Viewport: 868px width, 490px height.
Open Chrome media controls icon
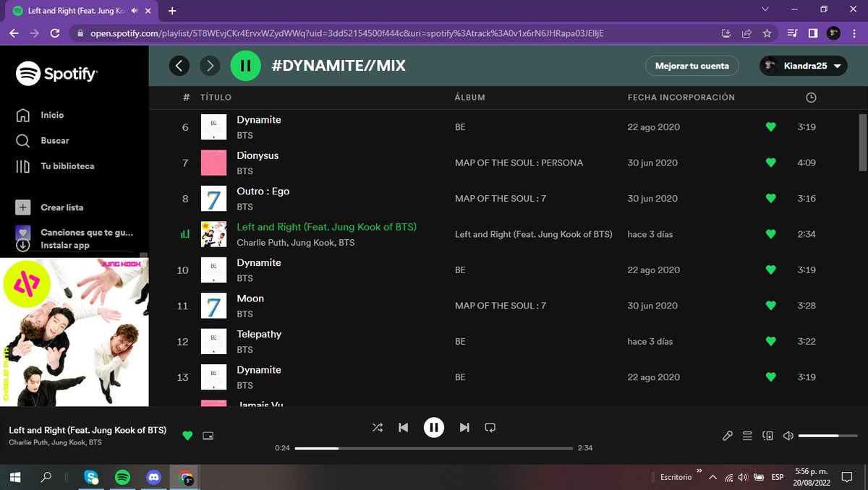793,33
